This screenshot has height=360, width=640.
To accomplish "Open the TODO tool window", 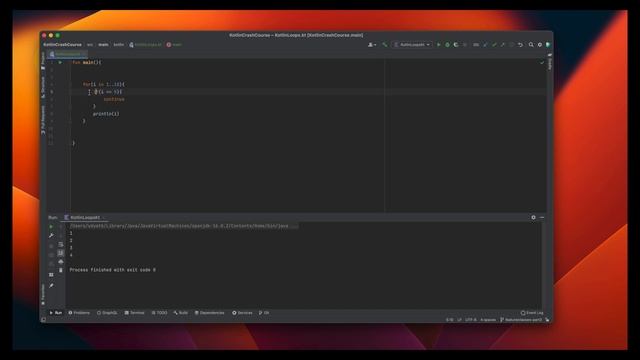I will click(x=159, y=313).
